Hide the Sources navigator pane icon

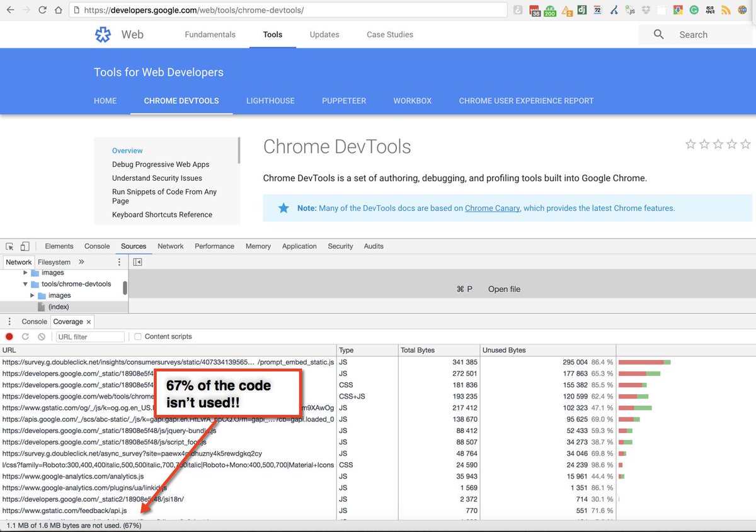pos(138,262)
